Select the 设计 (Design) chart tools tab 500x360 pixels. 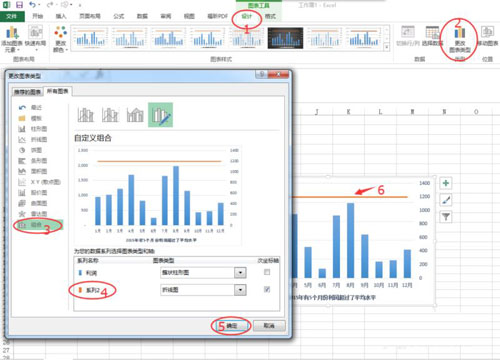coord(247,16)
